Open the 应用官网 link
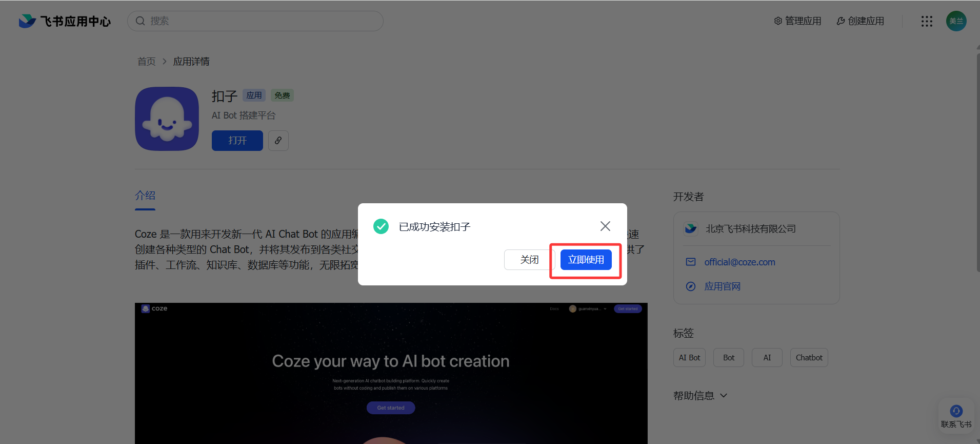The height and width of the screenshot is (444, 980). pos(723,286)
